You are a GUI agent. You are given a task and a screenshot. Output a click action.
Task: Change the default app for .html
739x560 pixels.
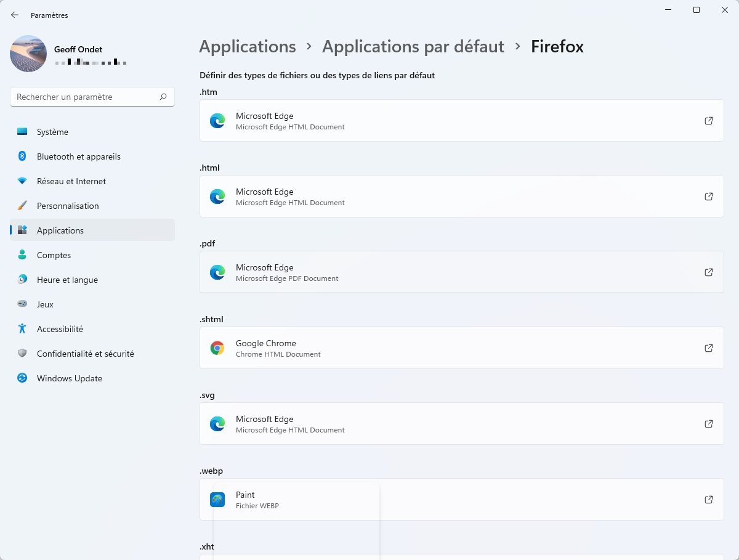coord(461,197)
